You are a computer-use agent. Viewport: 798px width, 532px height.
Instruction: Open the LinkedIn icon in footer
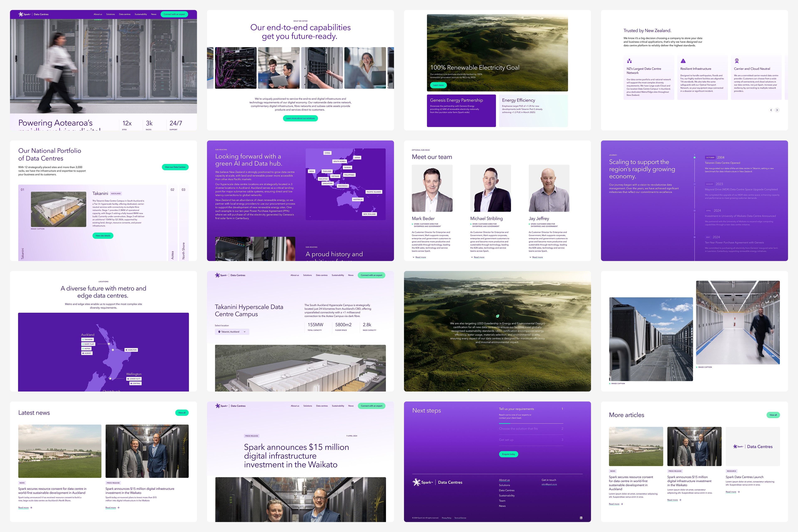coord(581,518)
